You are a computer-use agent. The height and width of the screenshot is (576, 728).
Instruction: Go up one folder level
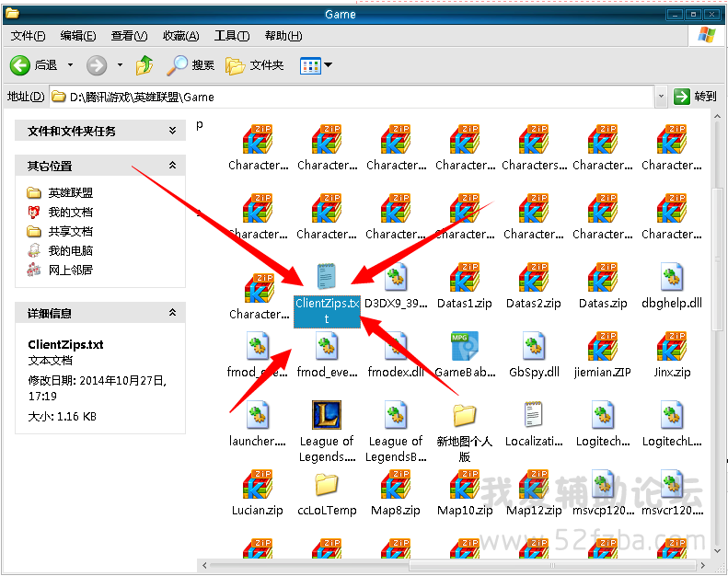pyautogui.click(x=144, y=65)
